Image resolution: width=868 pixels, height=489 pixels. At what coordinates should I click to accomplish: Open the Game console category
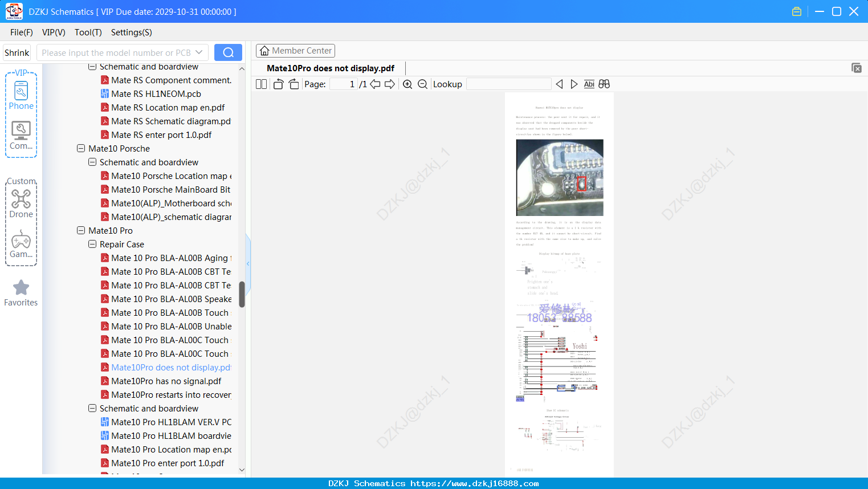(x=21, y=244)
